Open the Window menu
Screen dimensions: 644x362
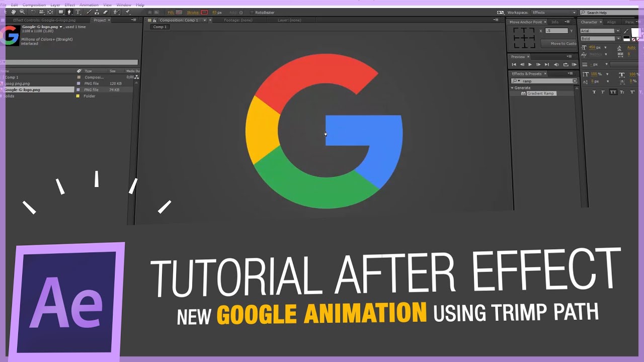pos(124,5)
